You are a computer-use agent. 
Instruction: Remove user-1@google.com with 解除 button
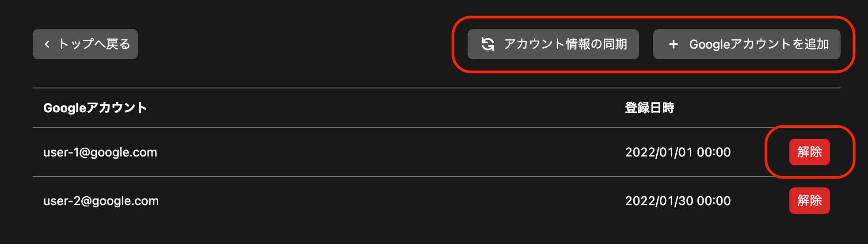tap(810, 152)
